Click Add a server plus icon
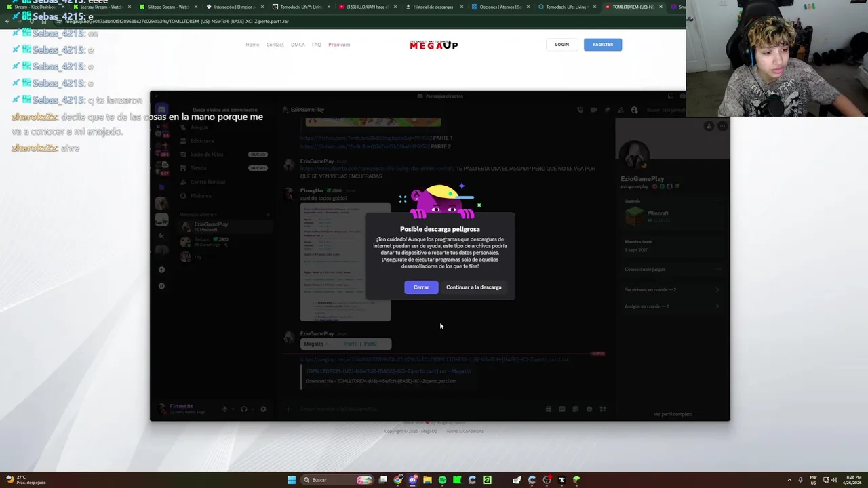 161,270
